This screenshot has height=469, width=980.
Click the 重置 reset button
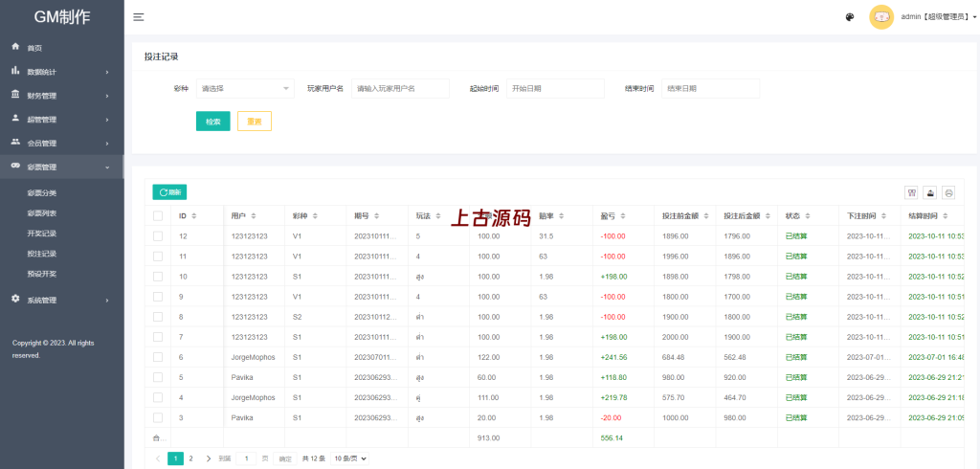pos(255,122)
